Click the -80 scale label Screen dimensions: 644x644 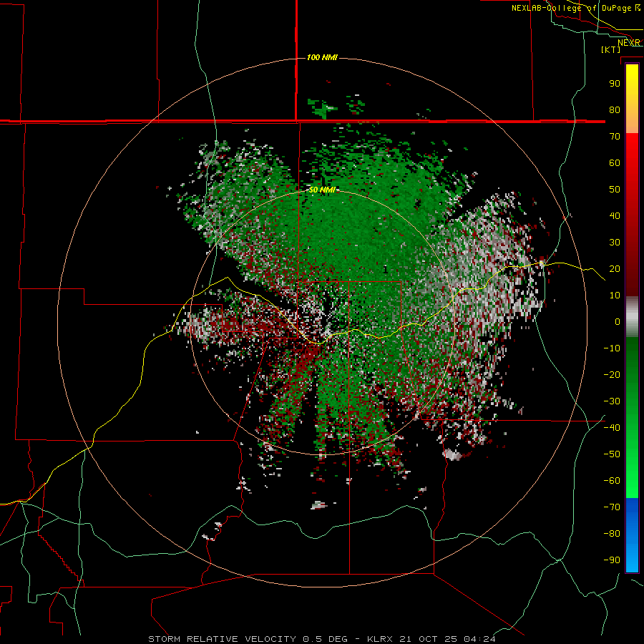tap(612, 534)
